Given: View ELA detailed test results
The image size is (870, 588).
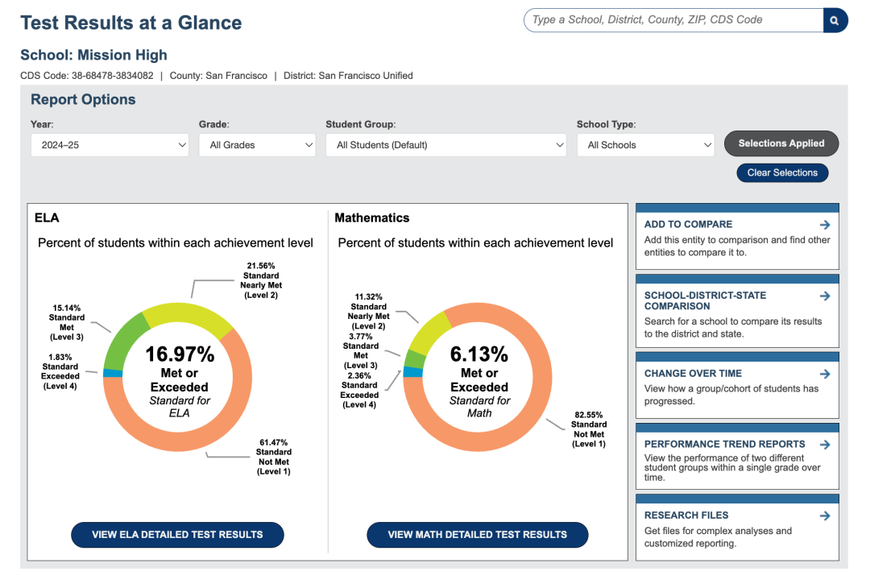Looking at the screenshot, I should coord(177,535).
